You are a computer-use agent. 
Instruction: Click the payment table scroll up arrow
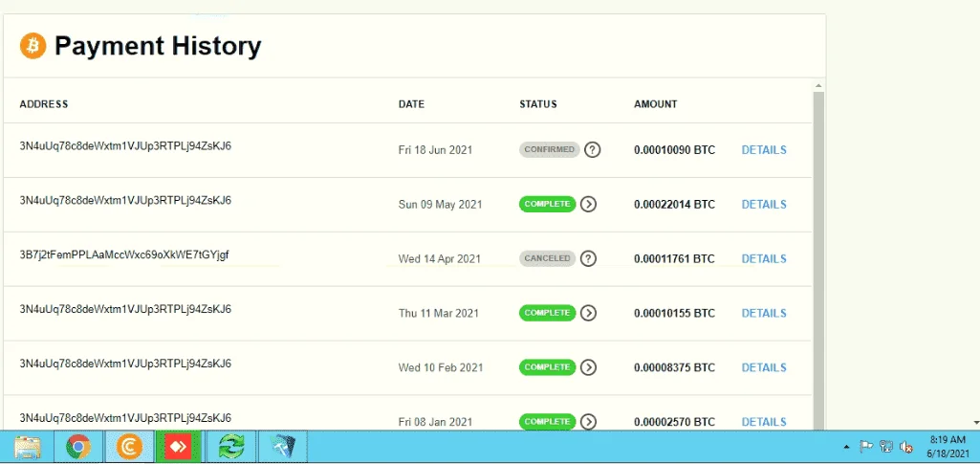pos(818,86)
